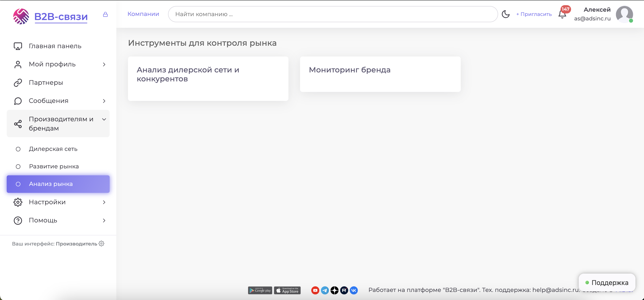Select the Развитие рынка submenu item
Screen dimensions: 644x300
click(x=54, y=167)
